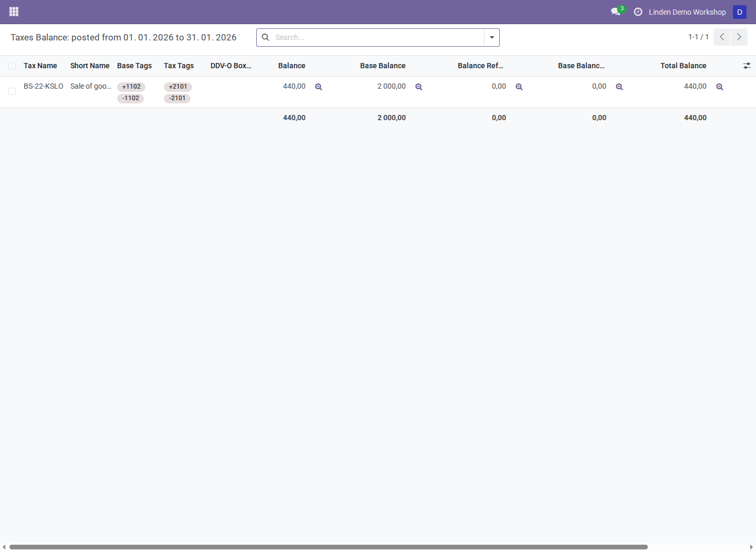
Task: Click the +2101 tax tag
Action: coord(178,87)
